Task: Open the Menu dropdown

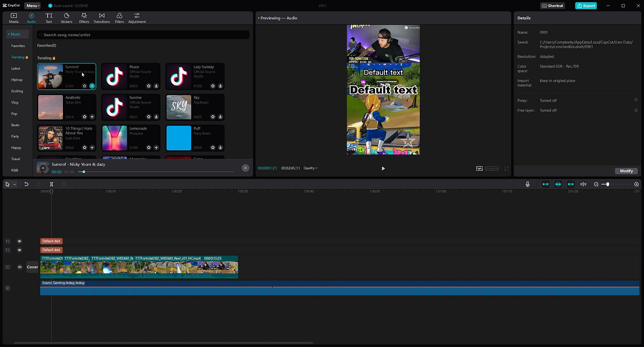Action: 32,6
